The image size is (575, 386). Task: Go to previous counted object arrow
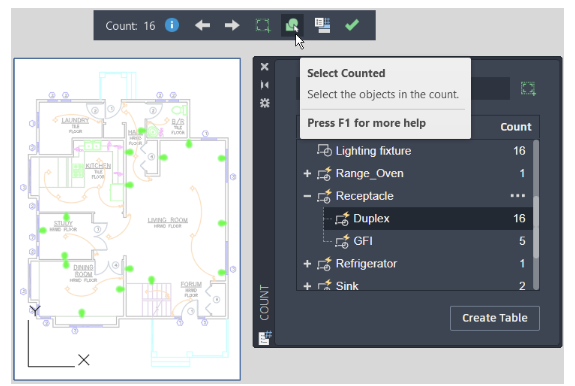(202, 25)
